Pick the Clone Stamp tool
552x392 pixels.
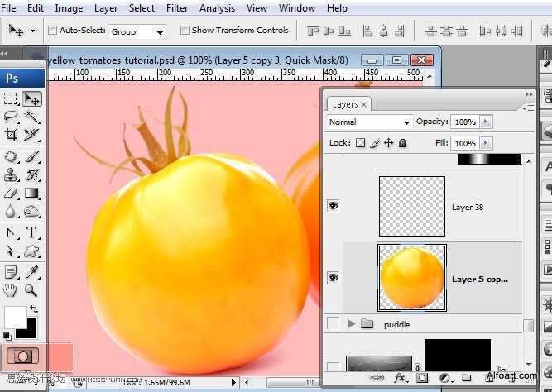pos(11,174)
